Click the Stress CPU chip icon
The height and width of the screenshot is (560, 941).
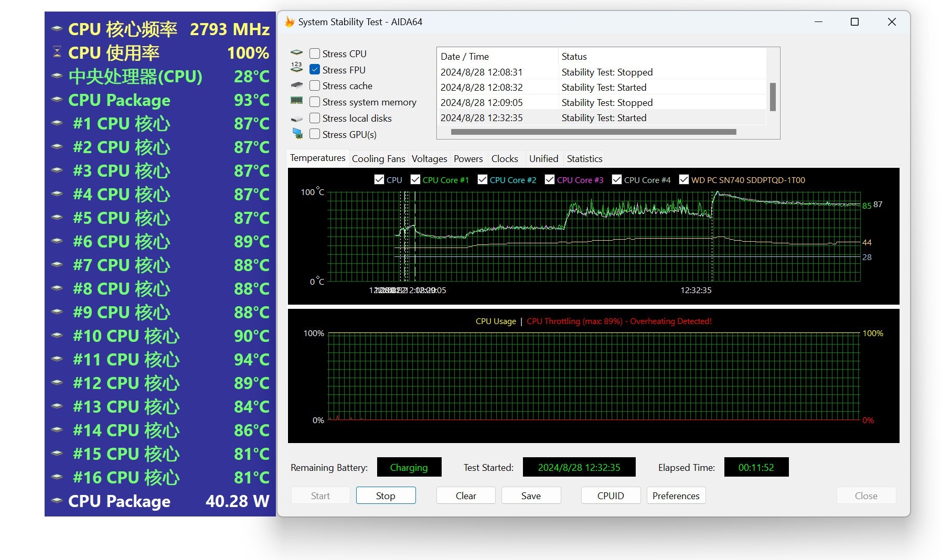pos(297,52)
